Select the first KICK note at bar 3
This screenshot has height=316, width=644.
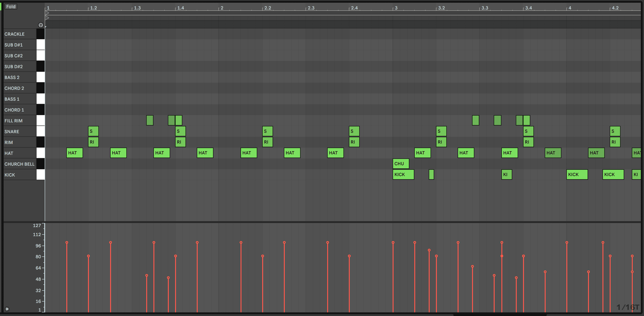(x=403, y=174)
